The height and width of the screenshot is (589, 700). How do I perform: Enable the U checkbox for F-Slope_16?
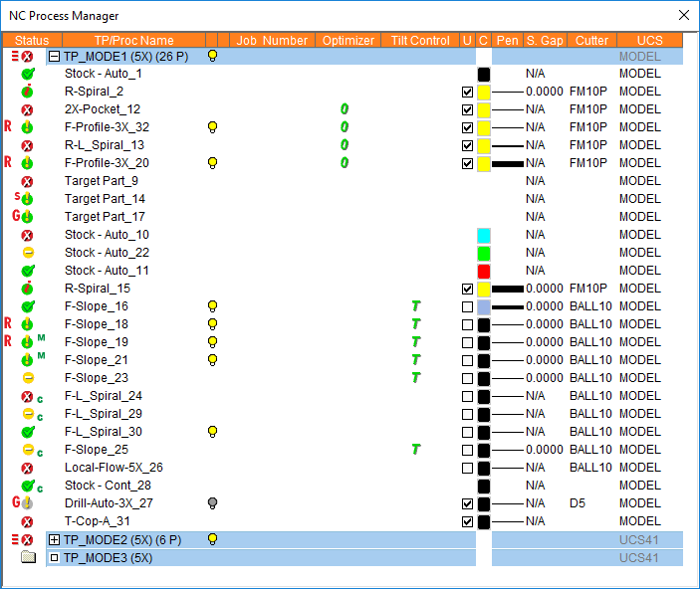coord(467,306)
